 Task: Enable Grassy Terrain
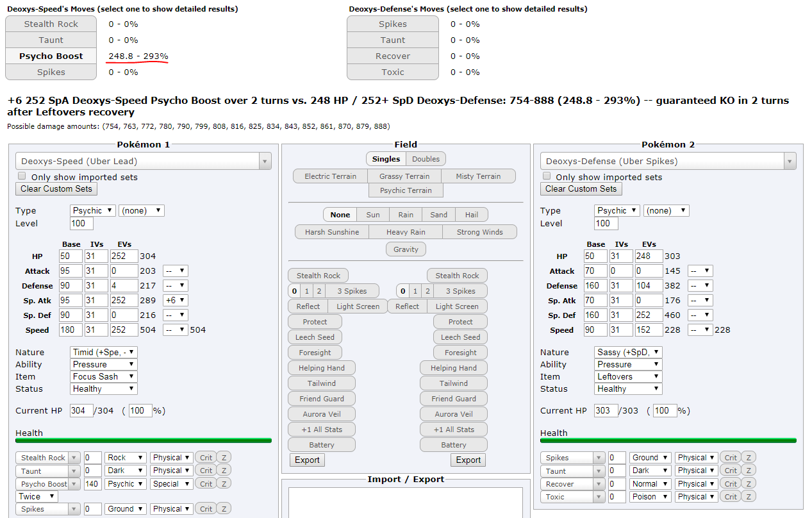coord(404,176)
